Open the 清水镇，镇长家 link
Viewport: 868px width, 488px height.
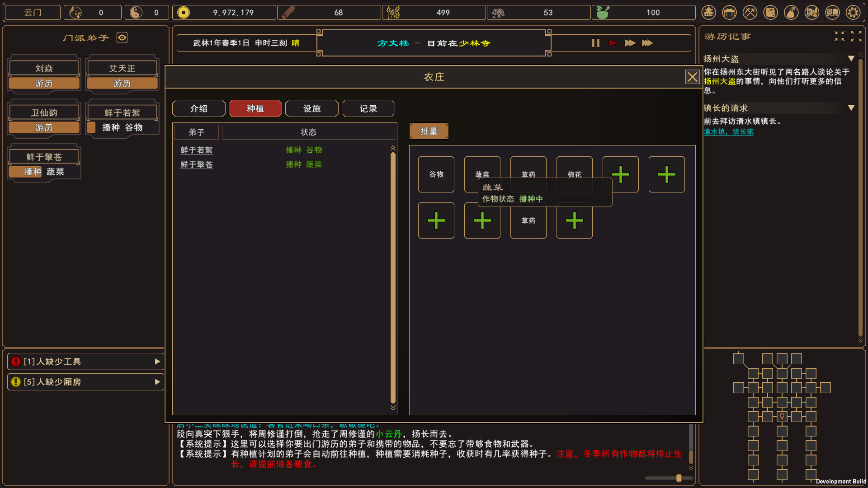coord(728,131)
